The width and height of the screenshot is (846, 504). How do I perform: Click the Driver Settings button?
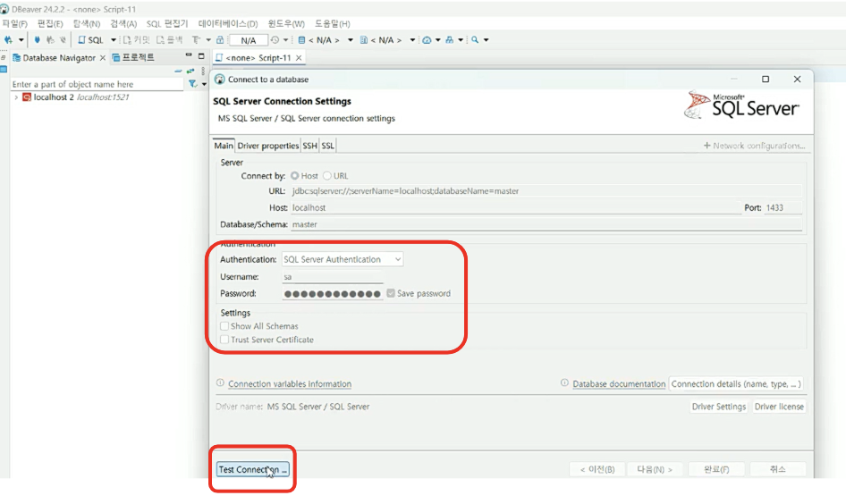[x=718, y=407]
